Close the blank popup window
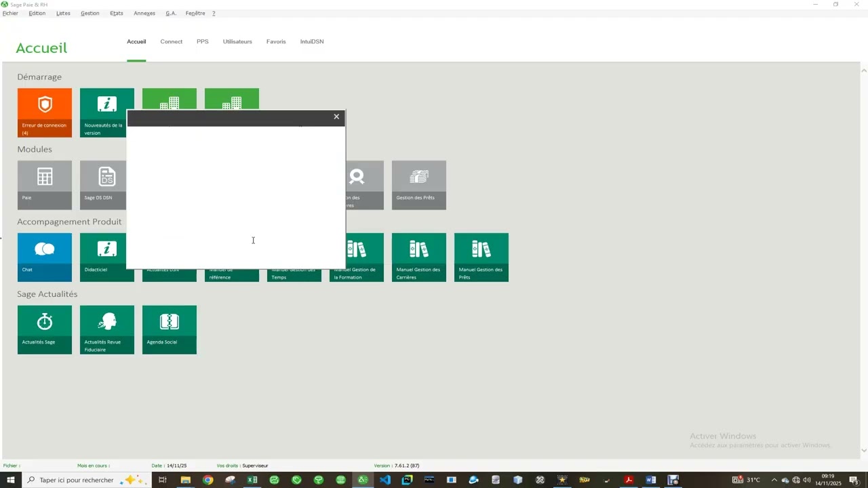The height and width of the screenshot is (488, 868). (x=336, y=117)
